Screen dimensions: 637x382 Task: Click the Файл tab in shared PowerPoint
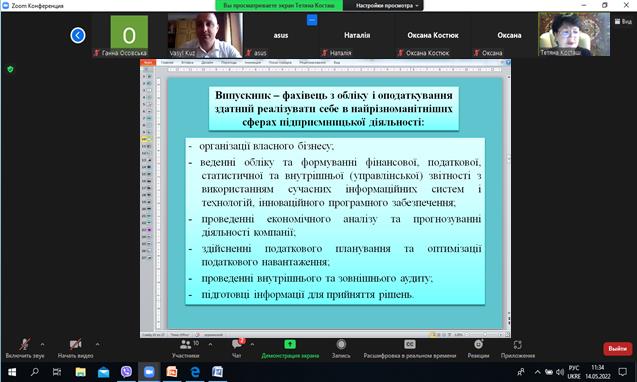(148, 63)
